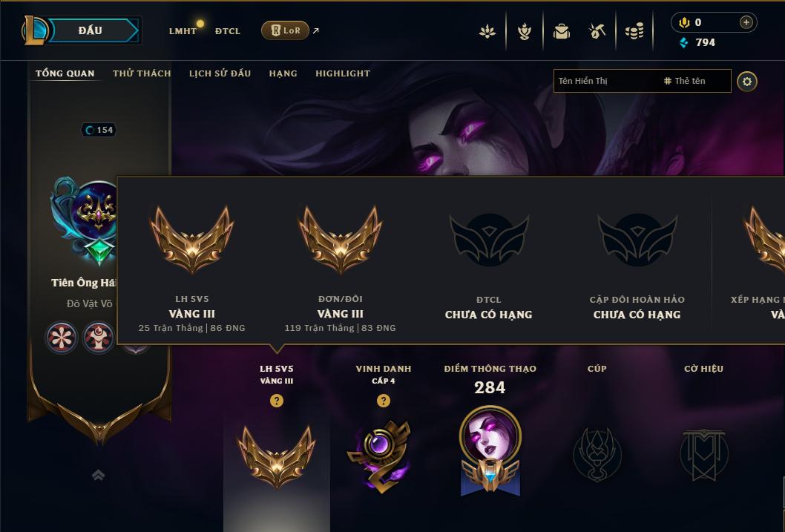Click the Vinh Danh help question mark
Viewport: 785px width, 532px height.
pos(384,401)
